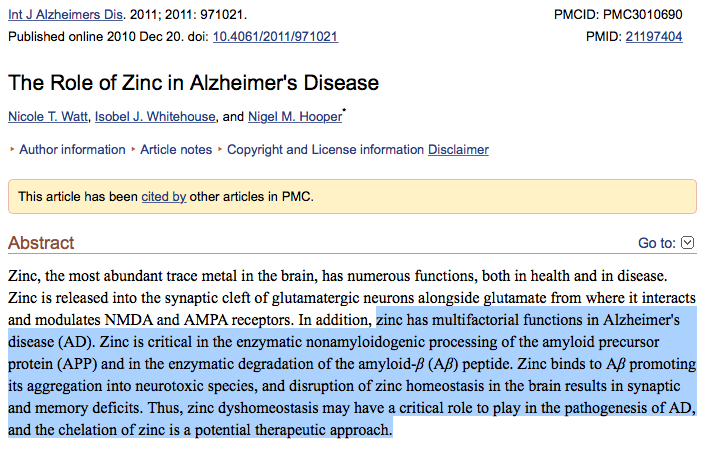Open author Nigel M. Hooper's link
The height and width of the screenshot is (451, 706).
[x=293, y=117]
